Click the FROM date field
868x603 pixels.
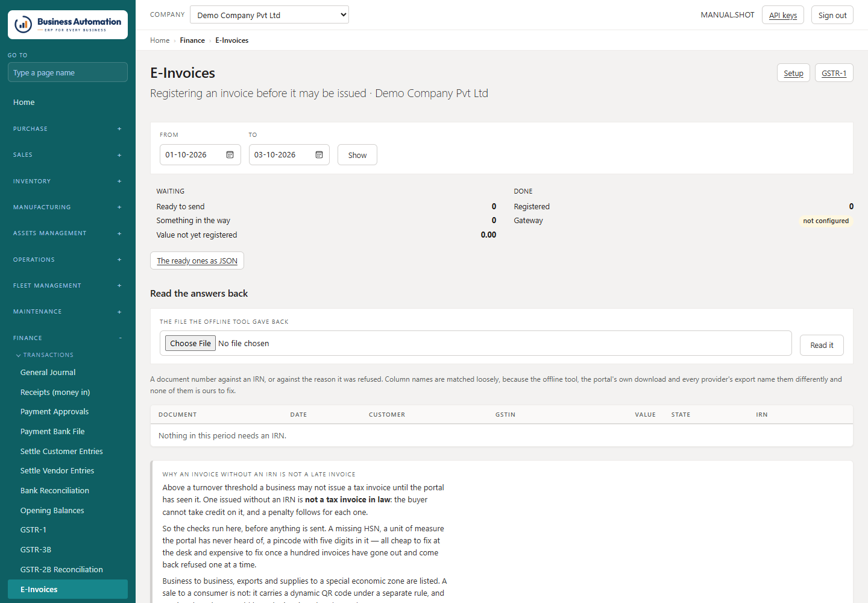pos(200,155)
